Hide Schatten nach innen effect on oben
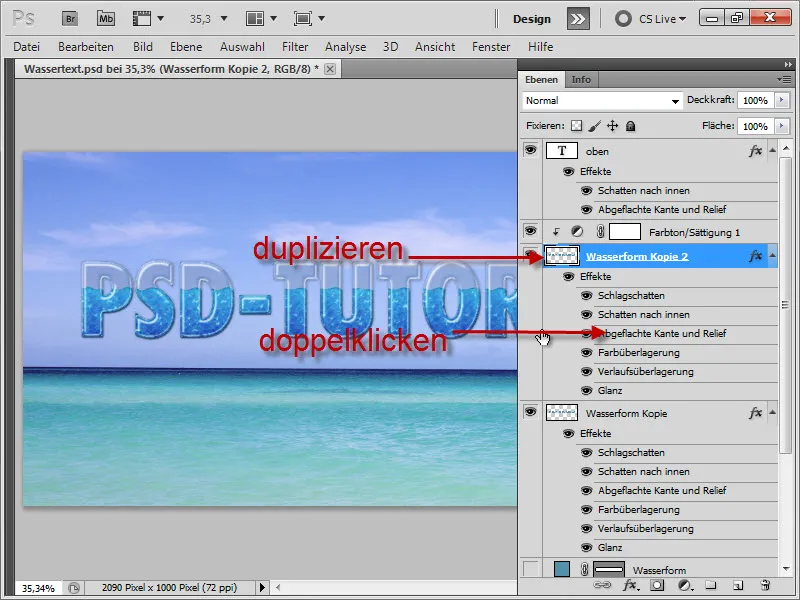The image size is (800, 600). coord(587,191)
